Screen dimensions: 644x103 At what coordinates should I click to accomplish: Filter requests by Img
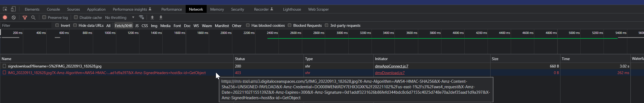point(154,26)
